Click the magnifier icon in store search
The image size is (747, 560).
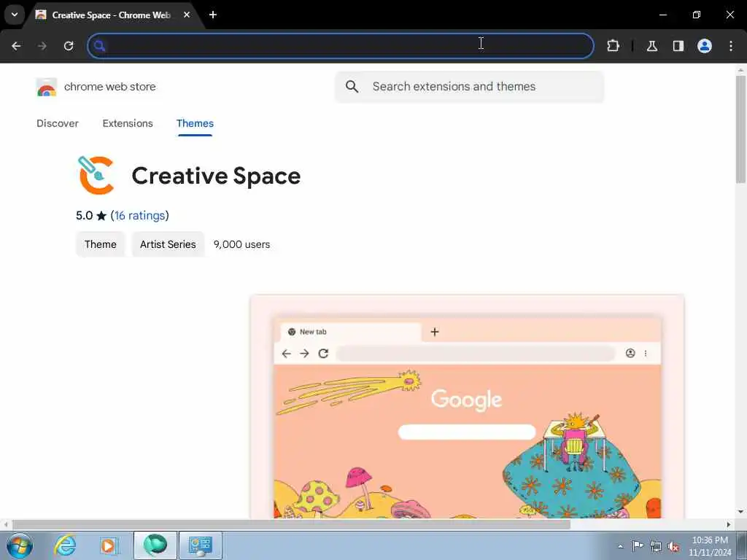352,86
